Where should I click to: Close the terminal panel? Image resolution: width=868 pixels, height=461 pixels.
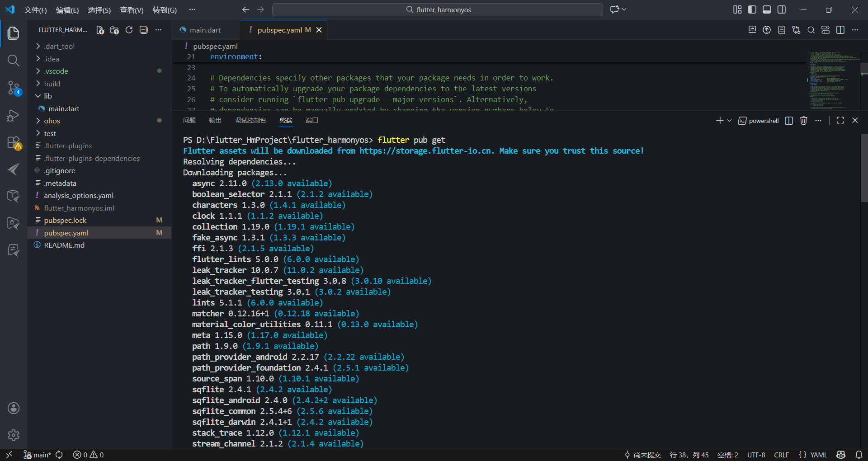click(855, 120)
